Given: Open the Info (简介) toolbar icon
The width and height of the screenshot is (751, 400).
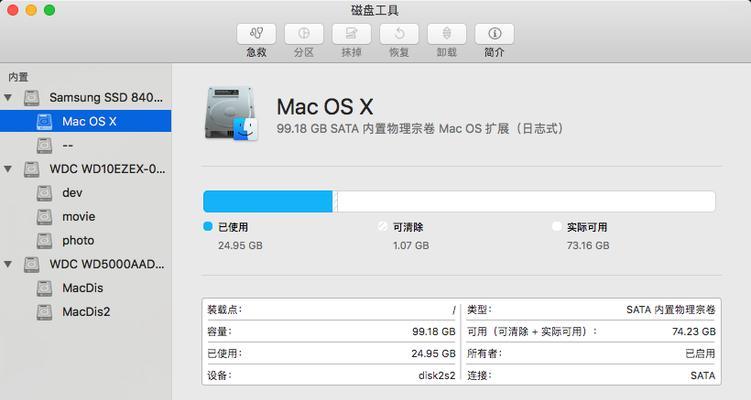Looking at the screenshot, I should coord(494,34).
